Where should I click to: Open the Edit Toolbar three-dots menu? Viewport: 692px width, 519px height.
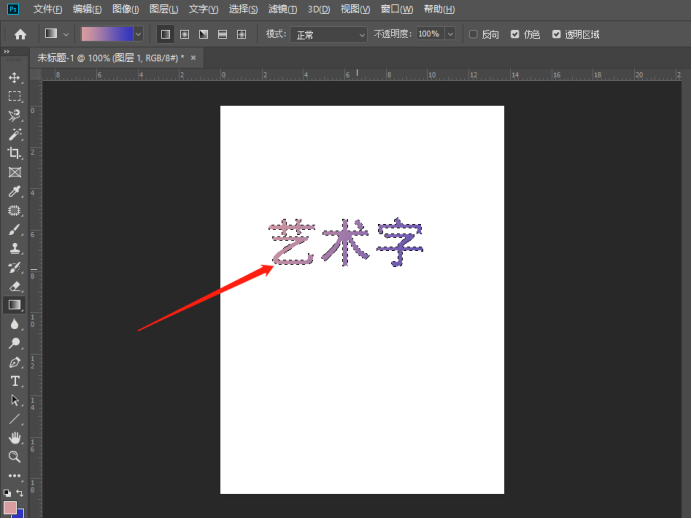[14, 476]
